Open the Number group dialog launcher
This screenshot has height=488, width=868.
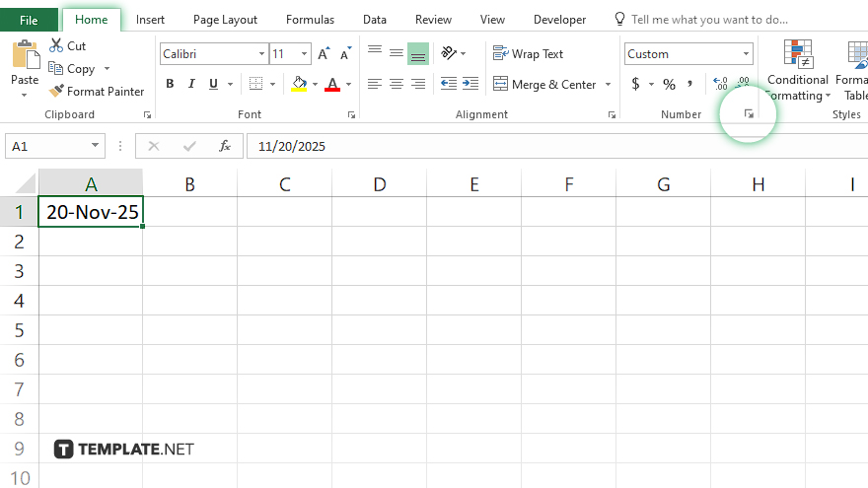pyautogui.click(x=749, y=115)
